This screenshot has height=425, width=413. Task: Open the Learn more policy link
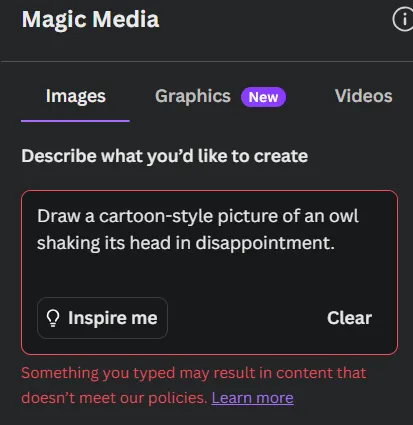pos(252,398)
